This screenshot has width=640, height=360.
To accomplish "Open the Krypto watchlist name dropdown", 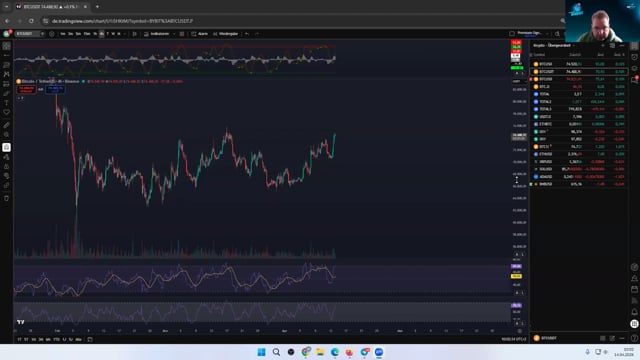I will coord(553,45).
